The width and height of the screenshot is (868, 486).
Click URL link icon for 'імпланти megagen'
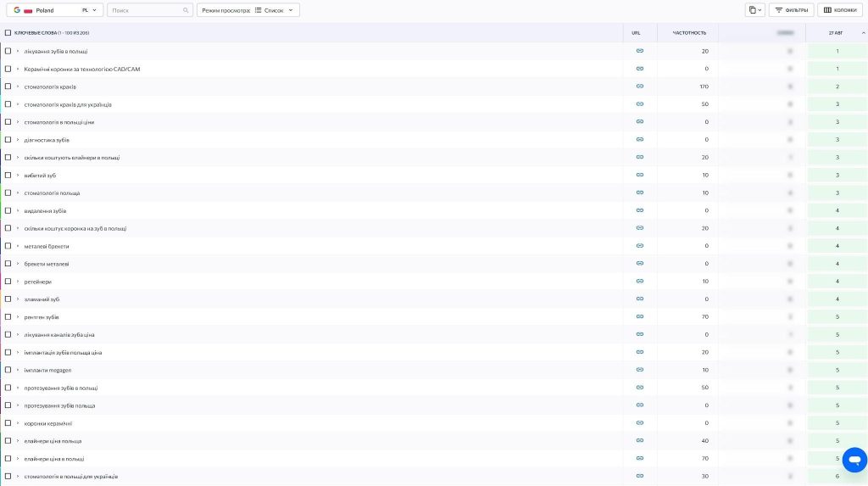[639, 370]
